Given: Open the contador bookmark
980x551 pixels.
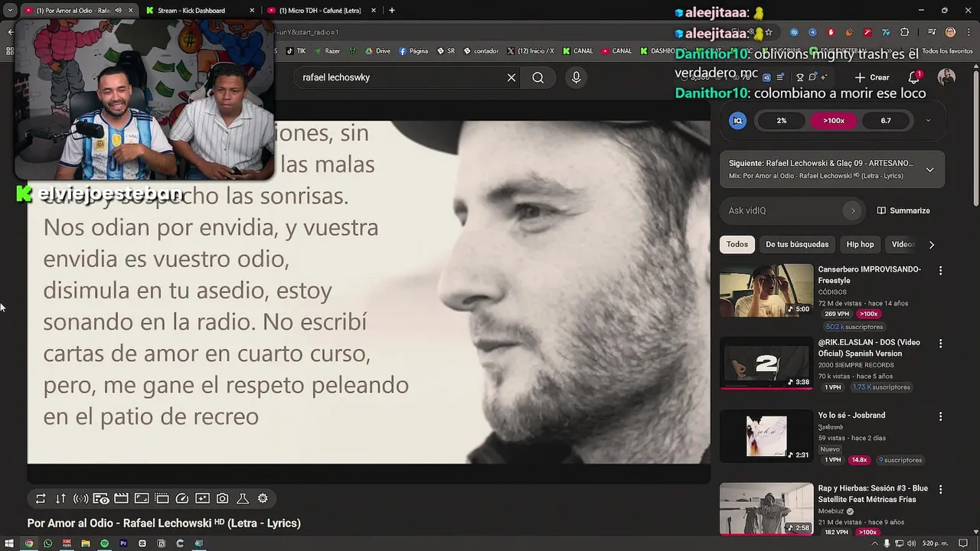Looking at the screenshot, I should coord(481,51).
